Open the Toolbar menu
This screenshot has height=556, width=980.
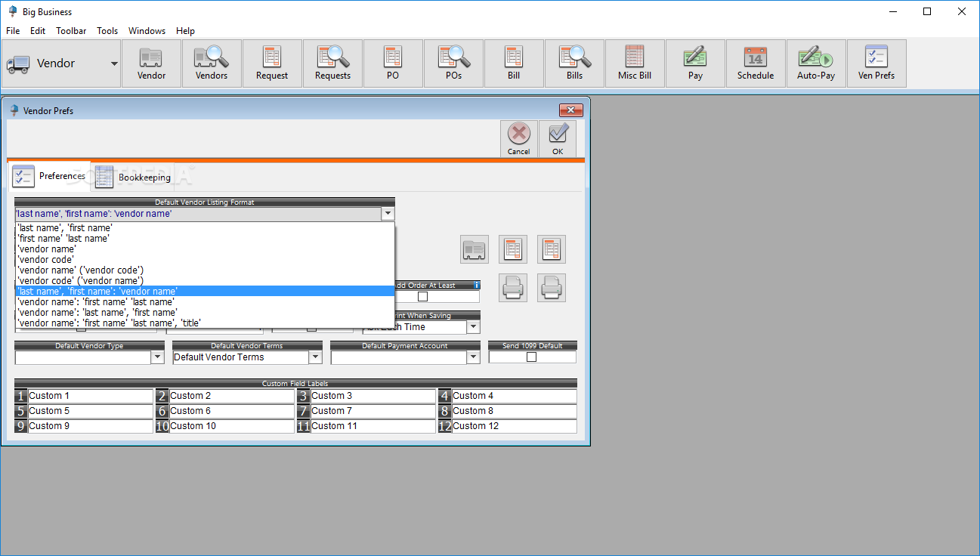click(71, 31)
